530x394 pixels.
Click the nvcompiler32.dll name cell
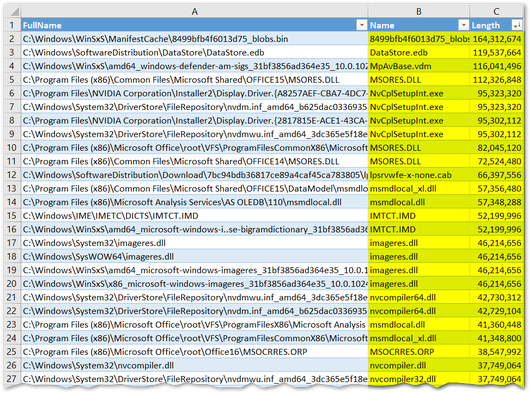click(419, 379)
